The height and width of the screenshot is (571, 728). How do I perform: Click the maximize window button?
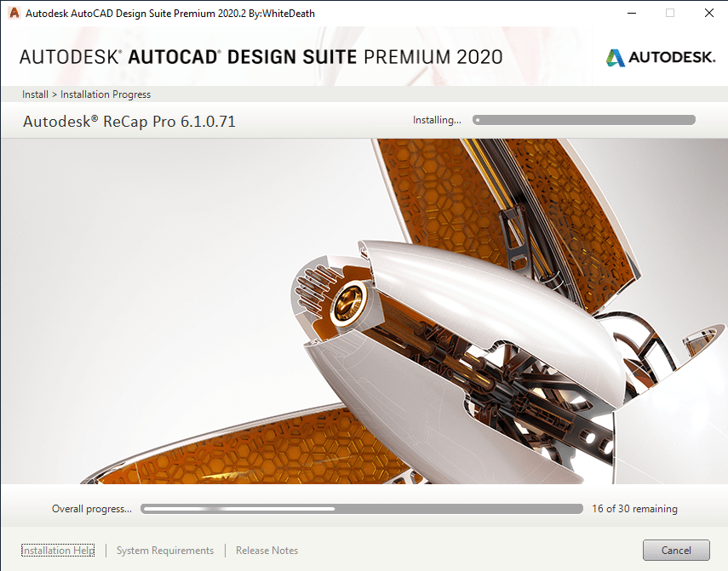coord(670,13)
